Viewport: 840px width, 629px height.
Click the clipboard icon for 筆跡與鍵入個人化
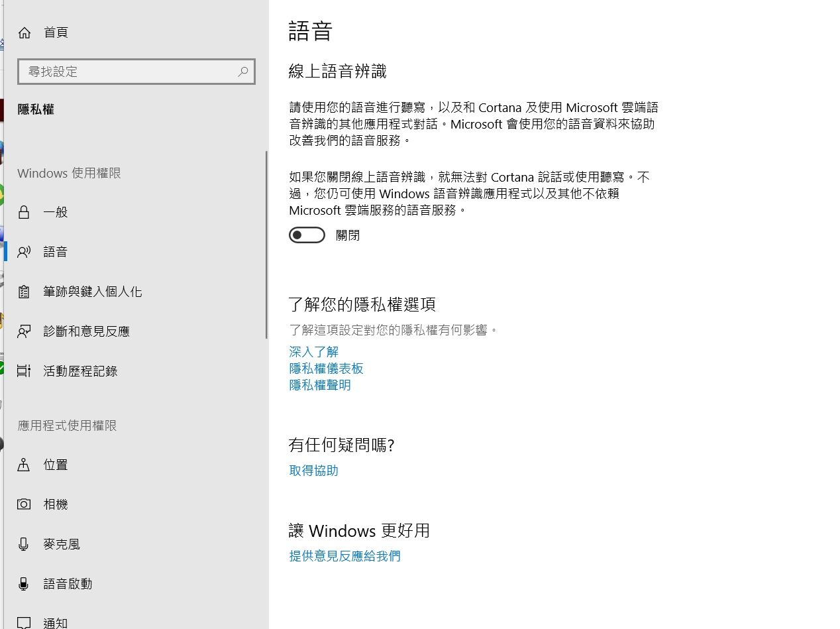click(x=24, y=292)
